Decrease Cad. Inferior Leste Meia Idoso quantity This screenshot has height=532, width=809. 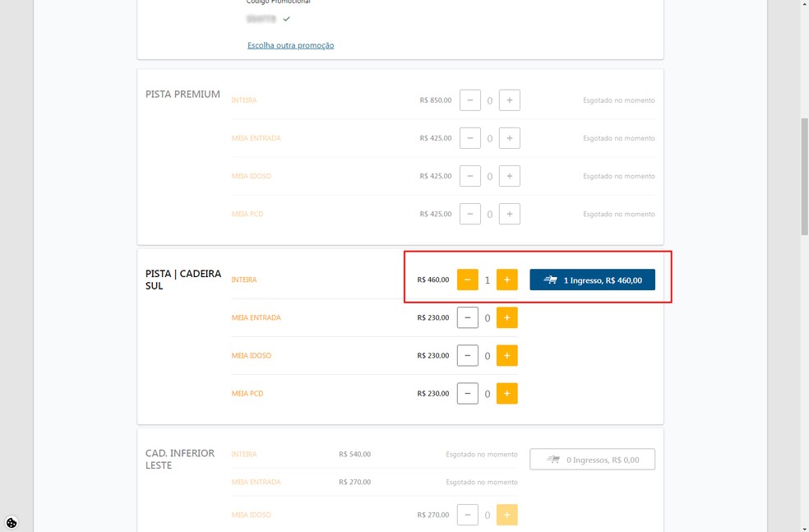(468, 515)
